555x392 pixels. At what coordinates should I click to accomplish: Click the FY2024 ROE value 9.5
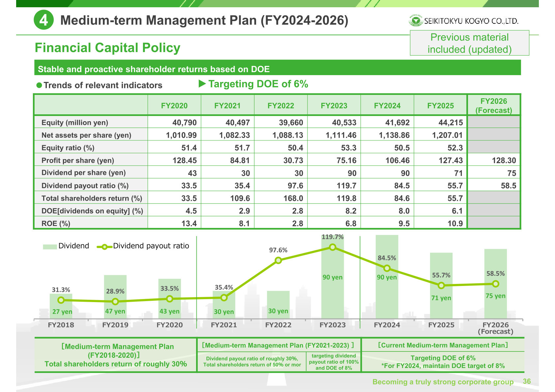404,224
